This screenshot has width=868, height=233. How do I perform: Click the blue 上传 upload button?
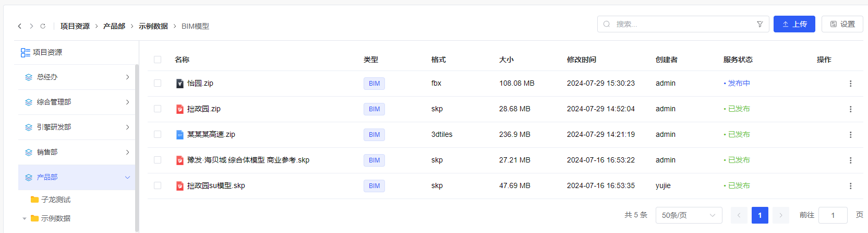pos(794,24)
